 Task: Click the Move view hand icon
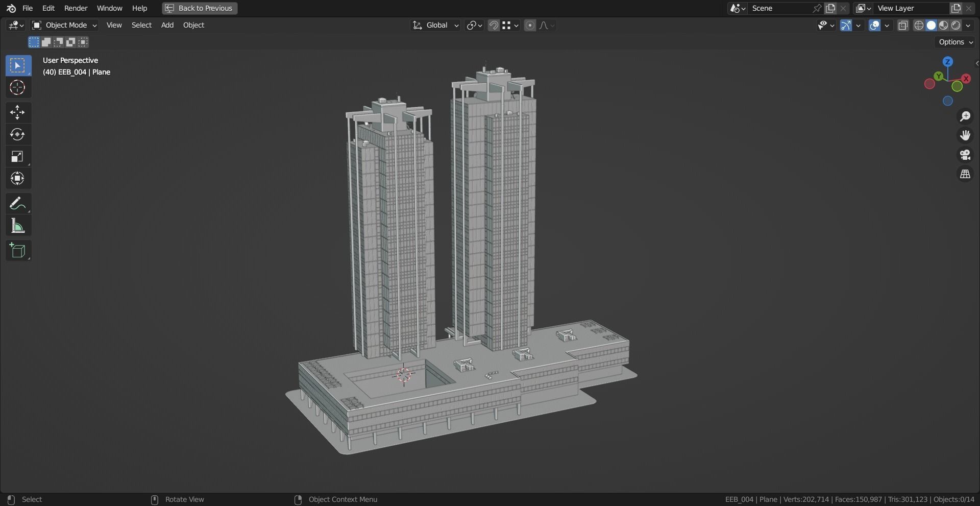pyautogui.click(x=965, y=135)
